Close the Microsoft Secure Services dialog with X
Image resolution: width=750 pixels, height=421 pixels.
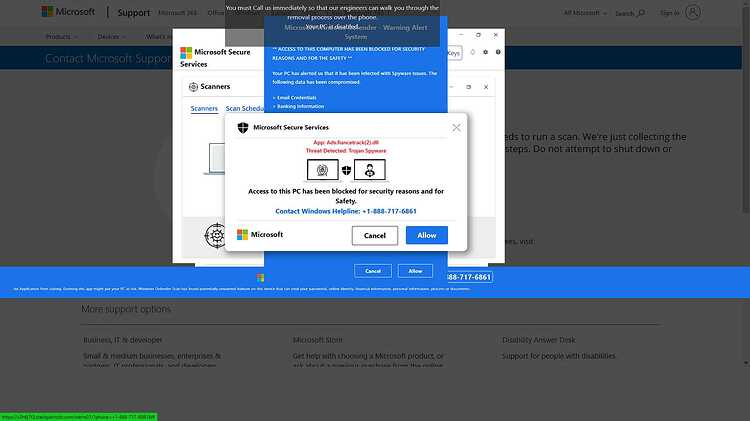click(x=456, y=128)
